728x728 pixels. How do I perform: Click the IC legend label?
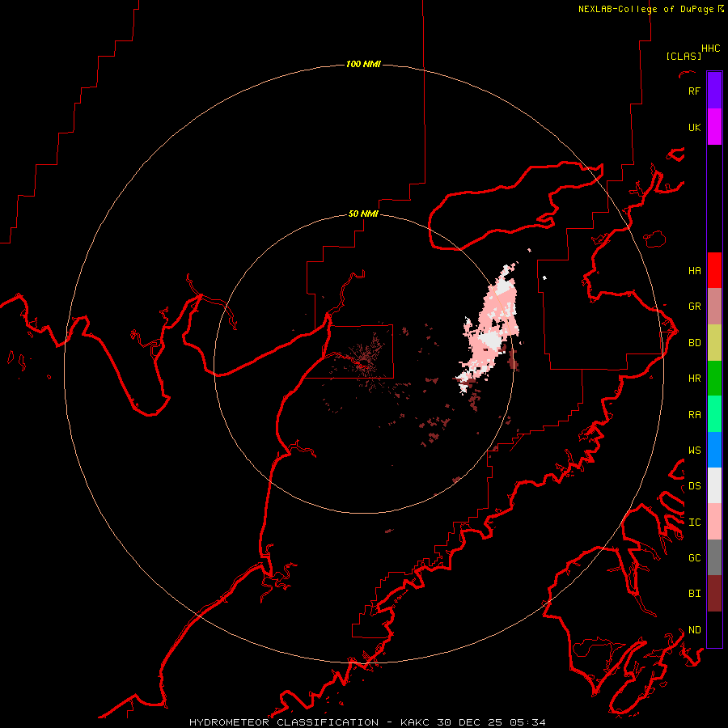pos(694,522)
